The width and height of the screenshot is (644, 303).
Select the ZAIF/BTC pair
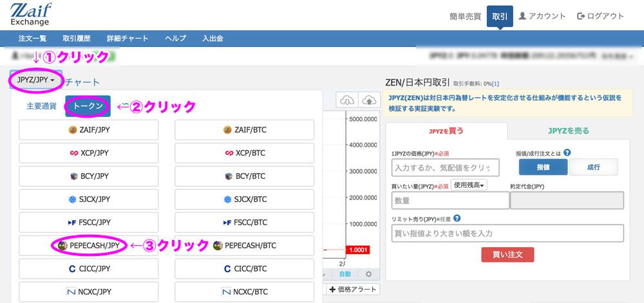[244, 130]
